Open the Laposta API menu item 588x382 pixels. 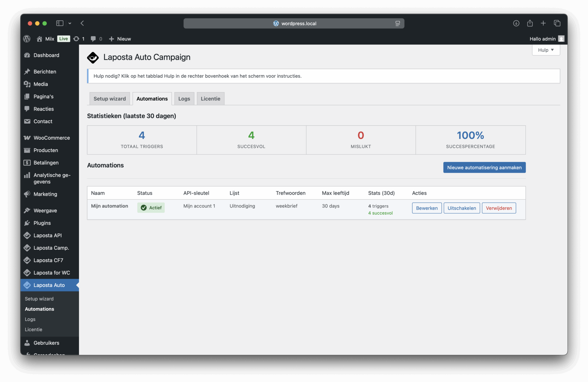click(50, 235)
